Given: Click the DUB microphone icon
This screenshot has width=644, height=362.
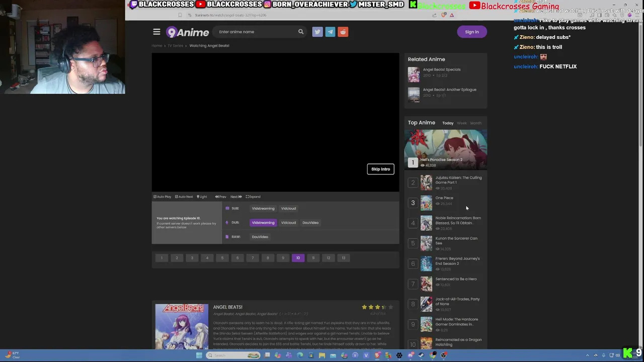Looking at the screenshot, I should tap(227, 222).
